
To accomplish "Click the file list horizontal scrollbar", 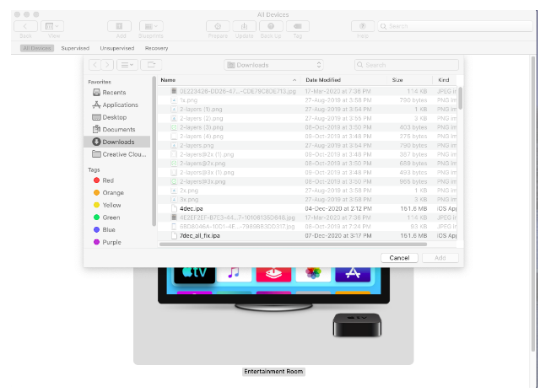I will [x=293, y=244].
